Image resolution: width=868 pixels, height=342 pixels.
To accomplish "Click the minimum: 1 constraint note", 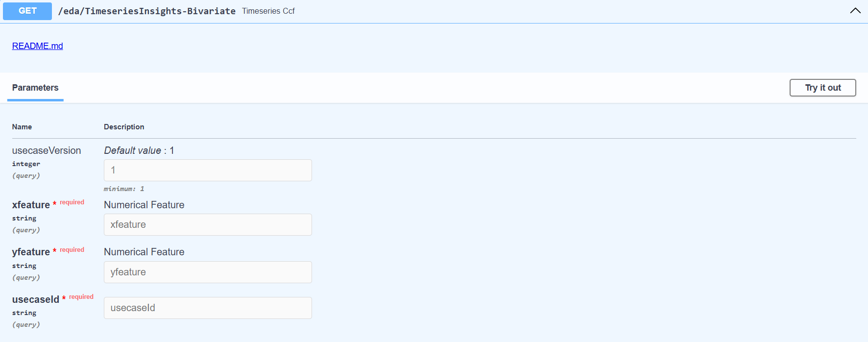I will [x=124, y=189].
